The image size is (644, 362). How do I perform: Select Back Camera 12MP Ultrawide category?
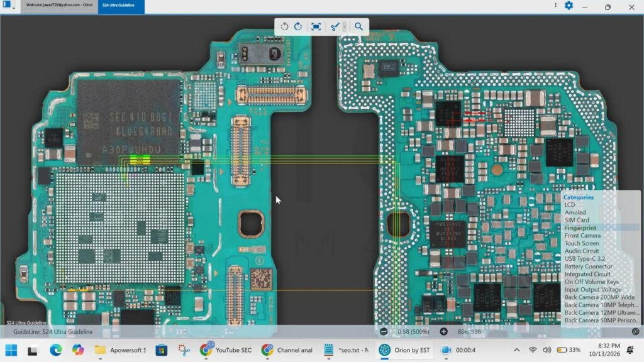pyautogui.click(x=602, y=313)
